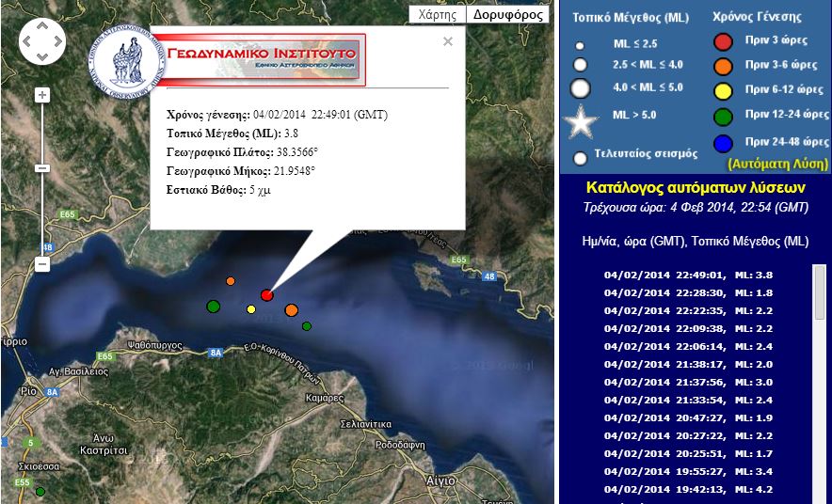The image size is (832, 504).
Task: Click the 8A road badge near Ψαθόπυργος
Action: pos(215,353)
